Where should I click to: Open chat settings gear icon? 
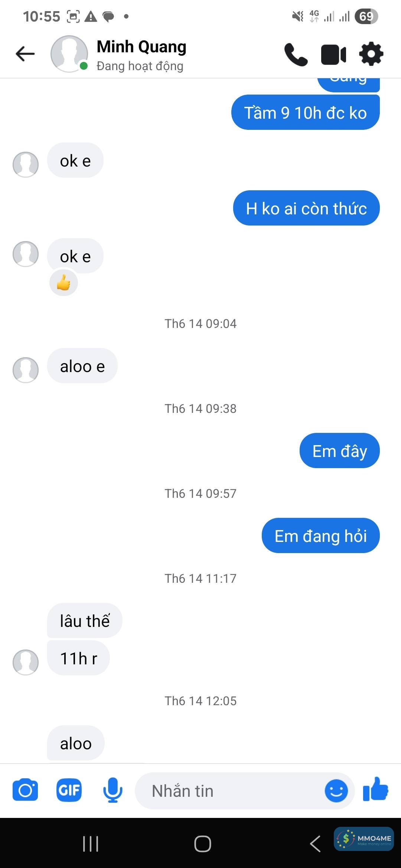[371, 54]
